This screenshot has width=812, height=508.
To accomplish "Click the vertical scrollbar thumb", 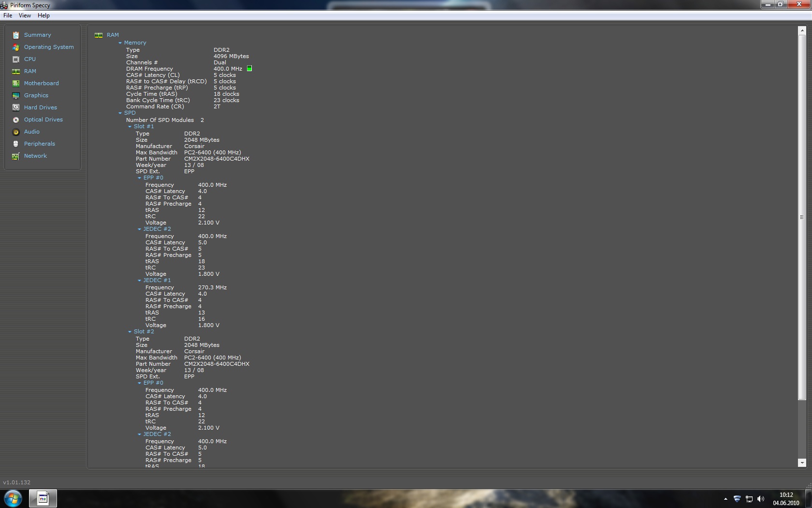I will click(x=802, y=217).
